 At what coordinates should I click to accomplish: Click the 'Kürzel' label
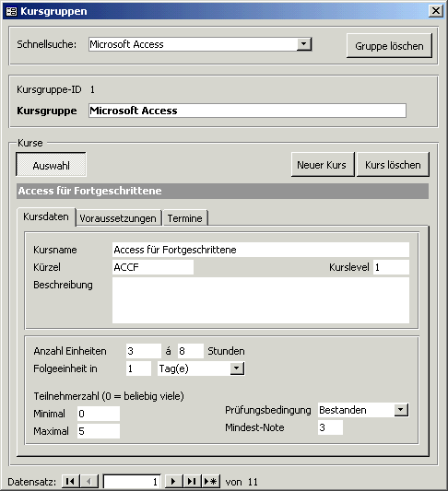pos(47,267)
